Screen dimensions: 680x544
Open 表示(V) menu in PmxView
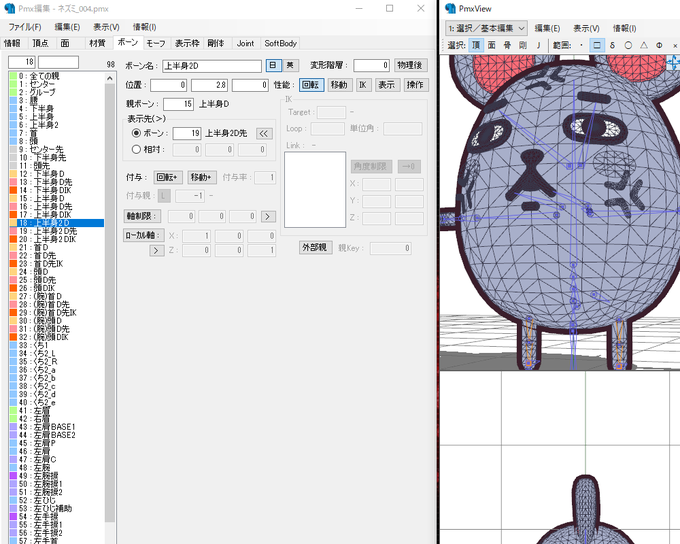(x=586, y=28)
